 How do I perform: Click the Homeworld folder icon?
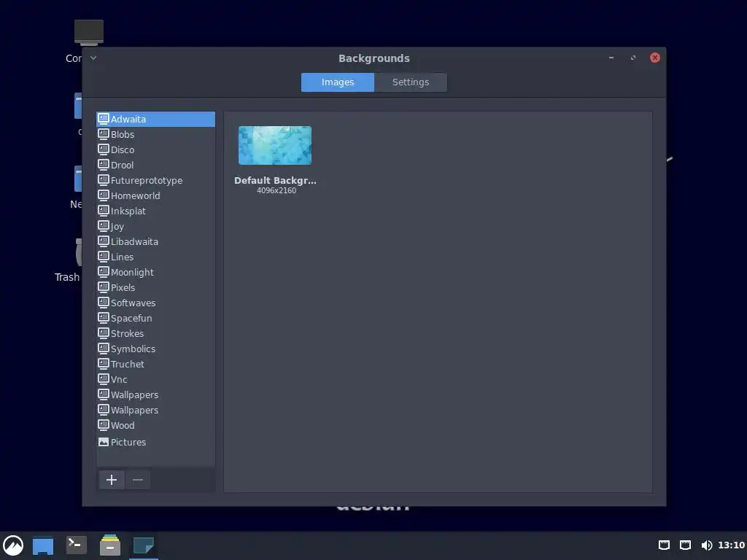[104, 195]
